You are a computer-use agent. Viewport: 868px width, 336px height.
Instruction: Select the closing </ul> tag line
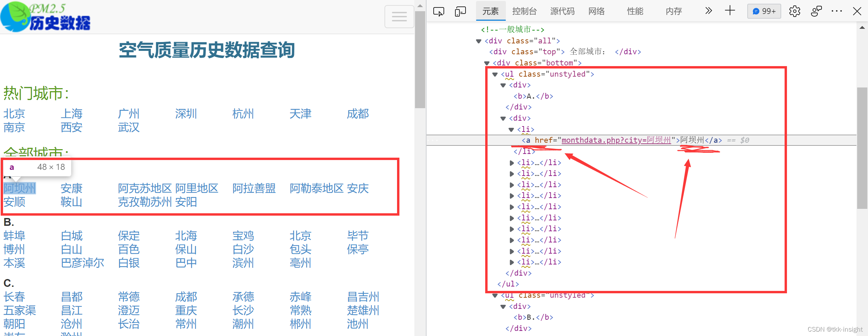(508, 284)
